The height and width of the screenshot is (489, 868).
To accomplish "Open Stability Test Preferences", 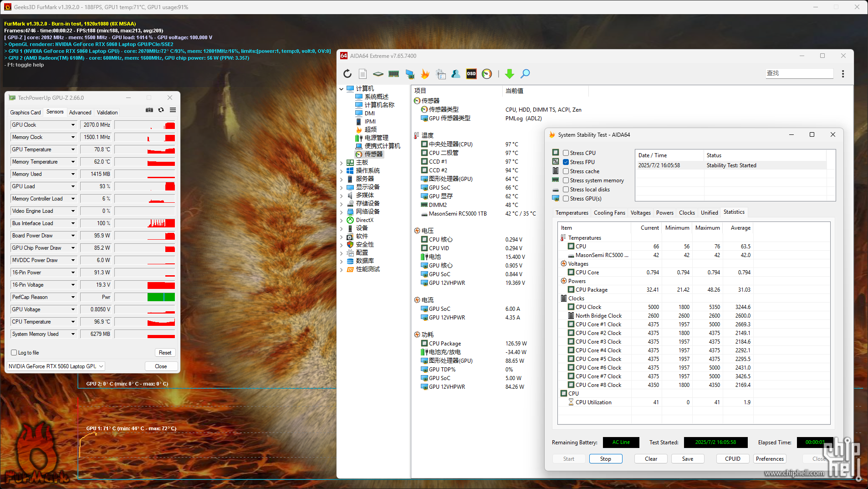I will click(x=770, y=459).
